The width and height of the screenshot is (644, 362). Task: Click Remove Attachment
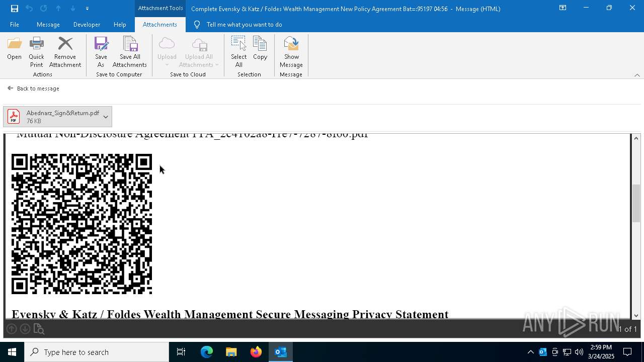point(65,52)
